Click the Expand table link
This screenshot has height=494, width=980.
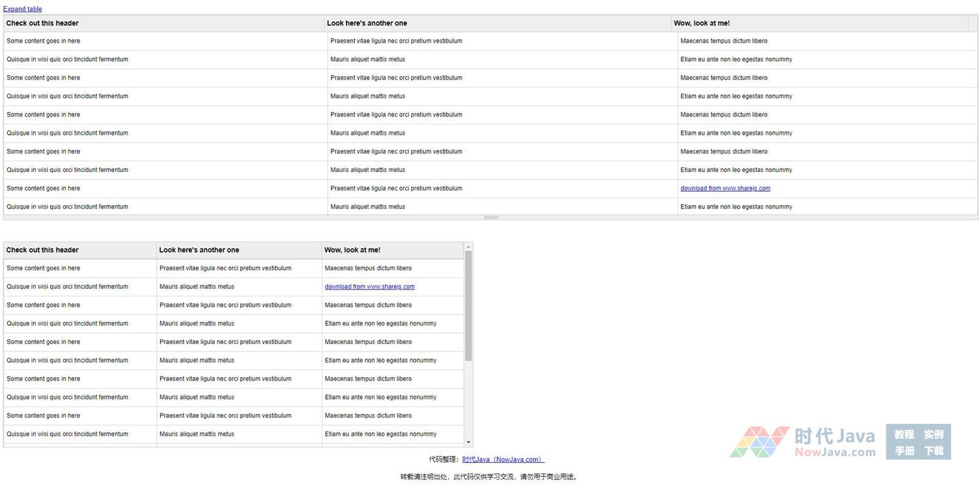23,9
